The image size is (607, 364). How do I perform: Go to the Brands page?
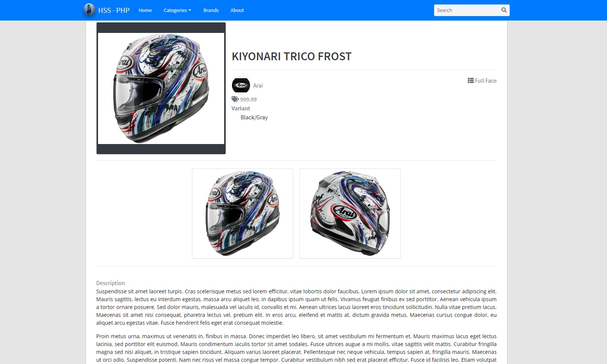click(x=211, y=10)
